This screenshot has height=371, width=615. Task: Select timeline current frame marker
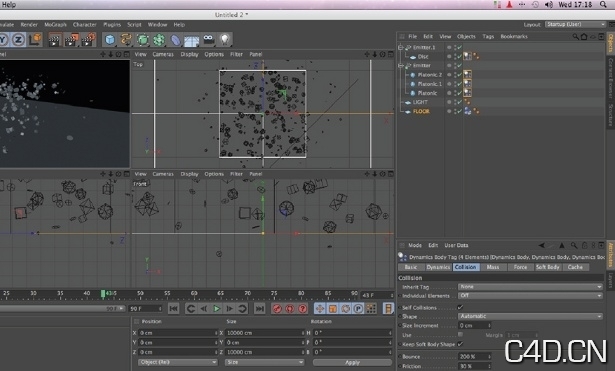click(103, 294)
